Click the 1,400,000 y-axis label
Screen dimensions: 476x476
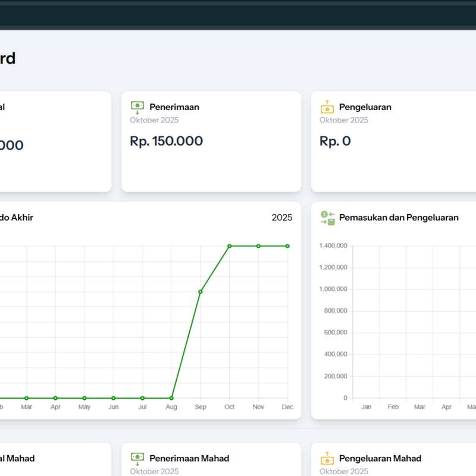334,246
